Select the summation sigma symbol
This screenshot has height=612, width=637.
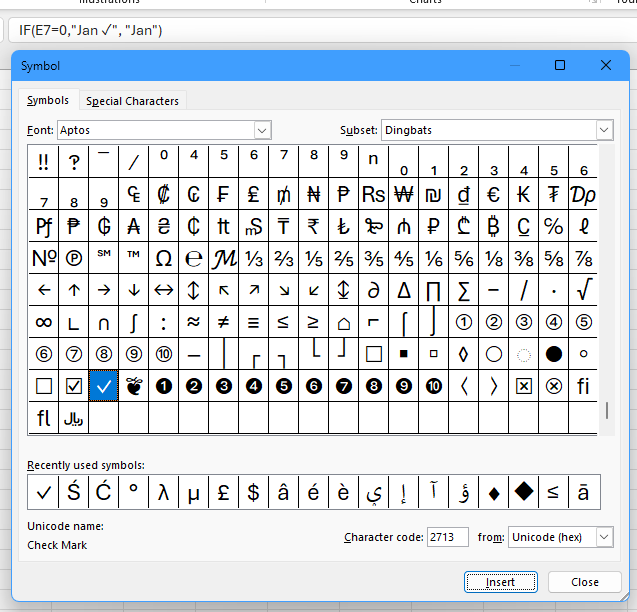(x=464, y=290)
